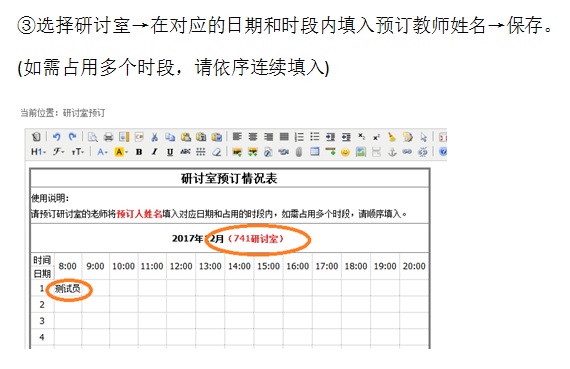
Task: Open the H1 heading dropdown
Action: 38,152
